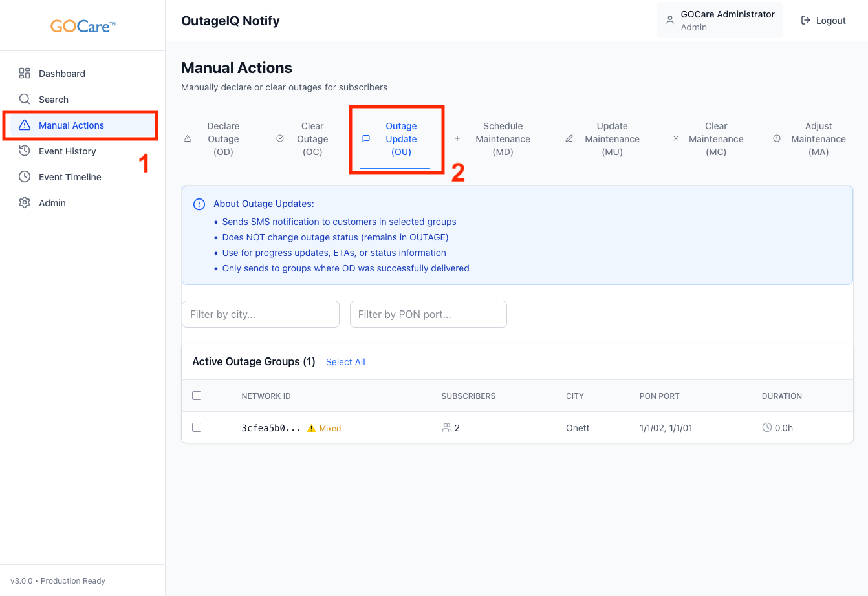Click the Logout arrow icon
The height and width of the screenshot is (596, 868).
coord(806,21)
